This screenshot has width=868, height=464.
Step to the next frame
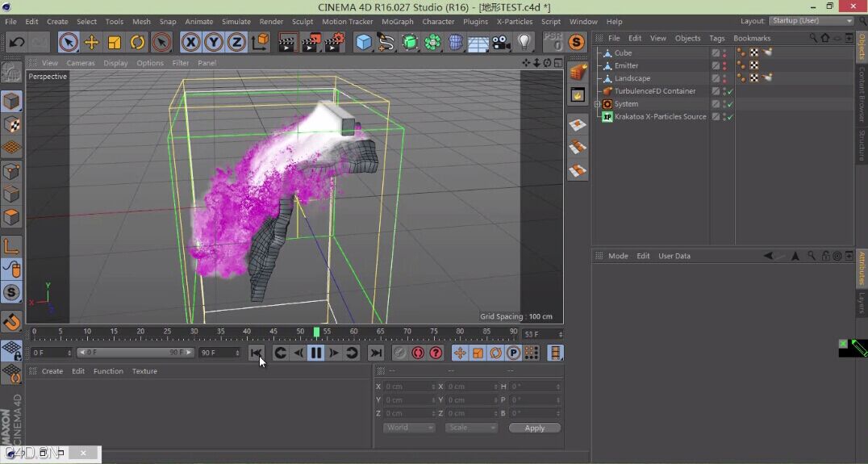pyautogui.click(x=334, y=353)
